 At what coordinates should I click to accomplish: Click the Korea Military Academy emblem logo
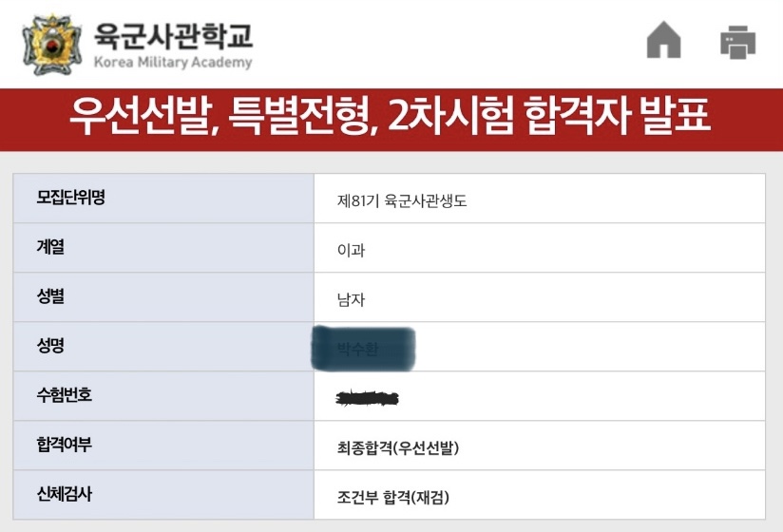click(x=52, y=45)
